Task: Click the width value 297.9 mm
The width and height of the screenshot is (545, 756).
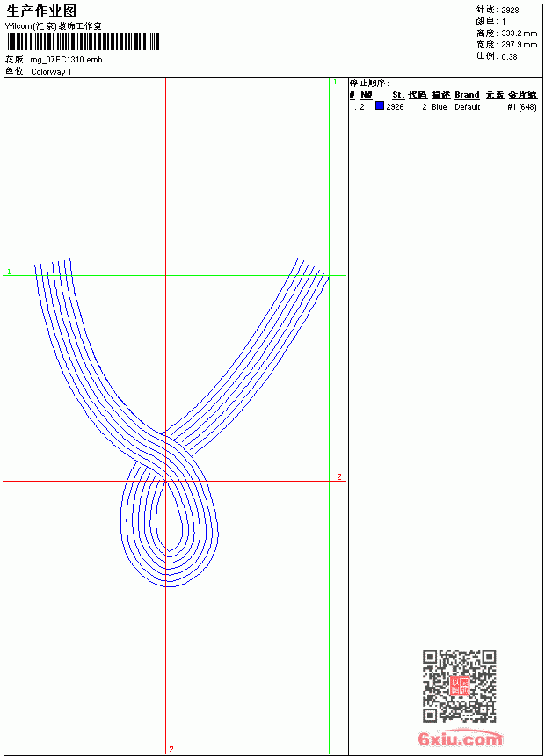Action: [x=519, y=45]
